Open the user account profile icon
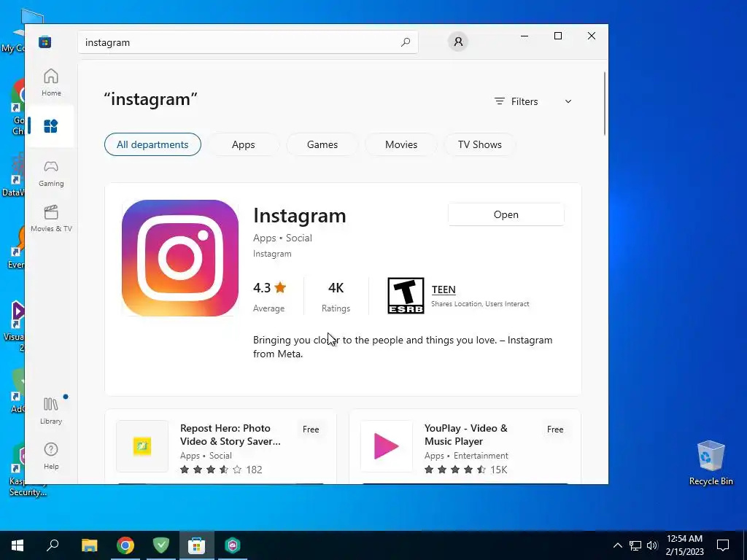 [458, 42]
